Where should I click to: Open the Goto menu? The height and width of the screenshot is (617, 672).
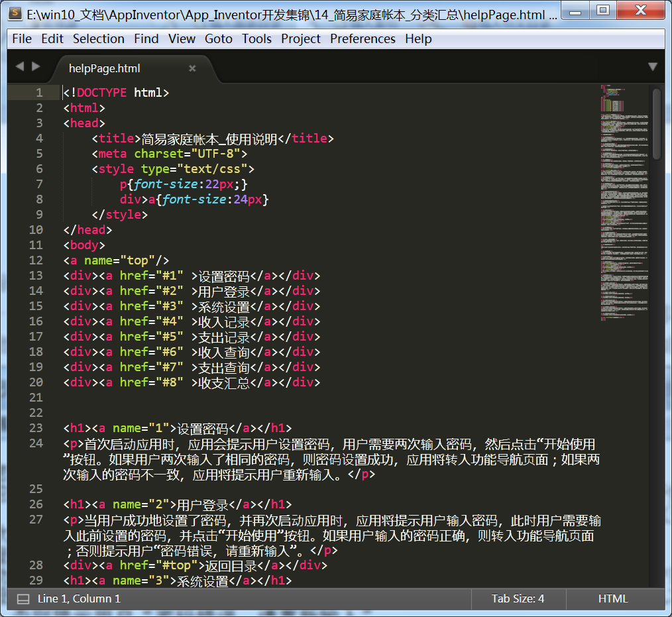(219, 39)
